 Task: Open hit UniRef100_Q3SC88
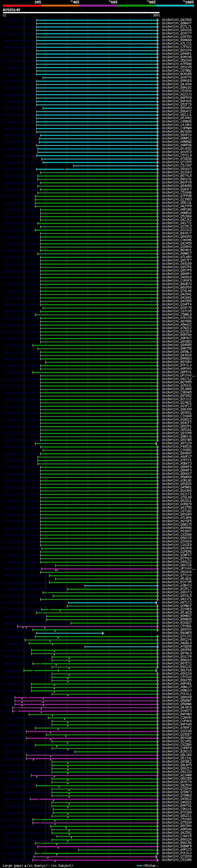click(x=176, y=731)
